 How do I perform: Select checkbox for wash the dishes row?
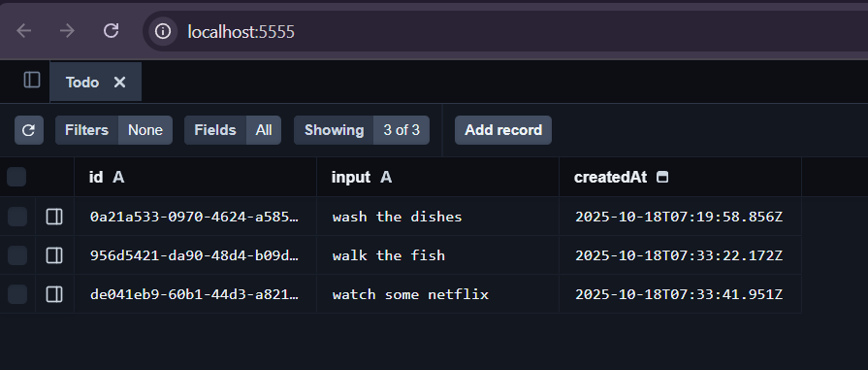(17, 217)
